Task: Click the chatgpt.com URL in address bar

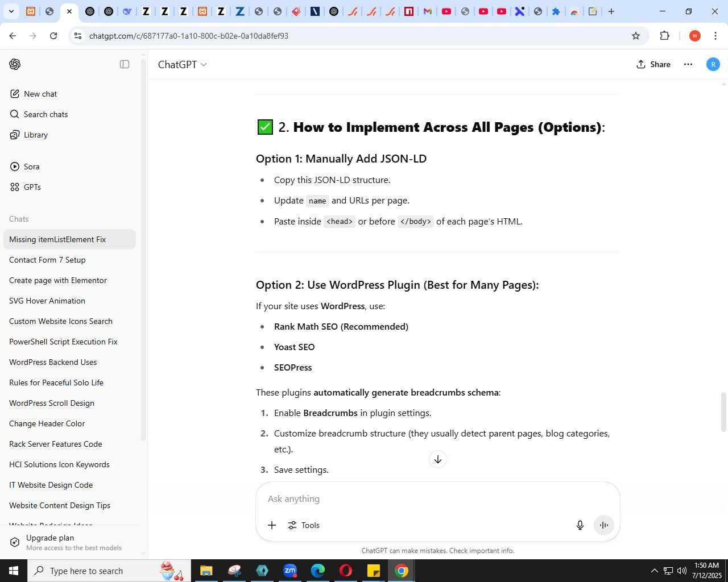Action: pyautogui.click(x=189, y=36)
